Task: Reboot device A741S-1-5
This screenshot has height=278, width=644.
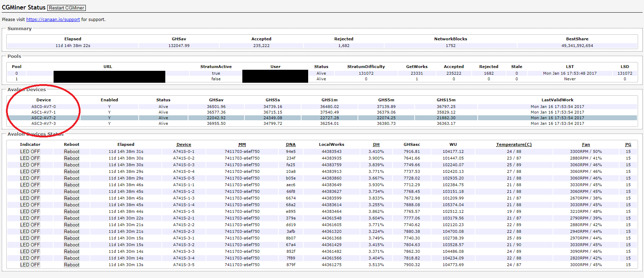Action: pyautogui.click(x=71, y=211)
